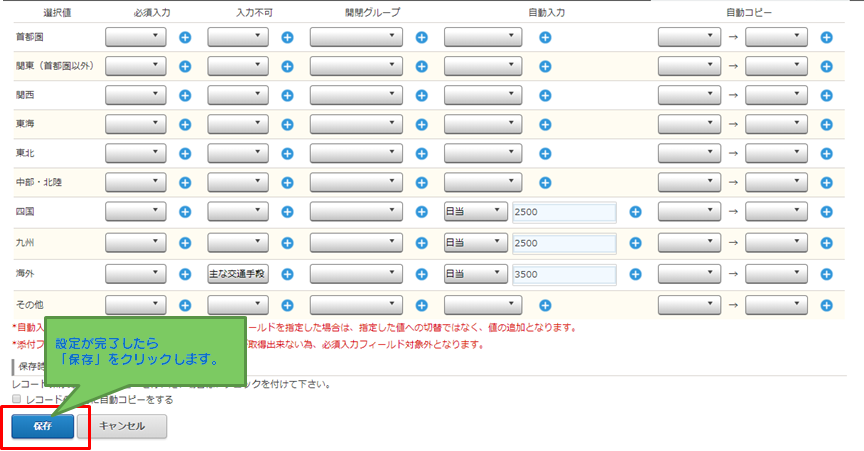Click 自動入力 plus icon in 東海 row

coord(545,125)
